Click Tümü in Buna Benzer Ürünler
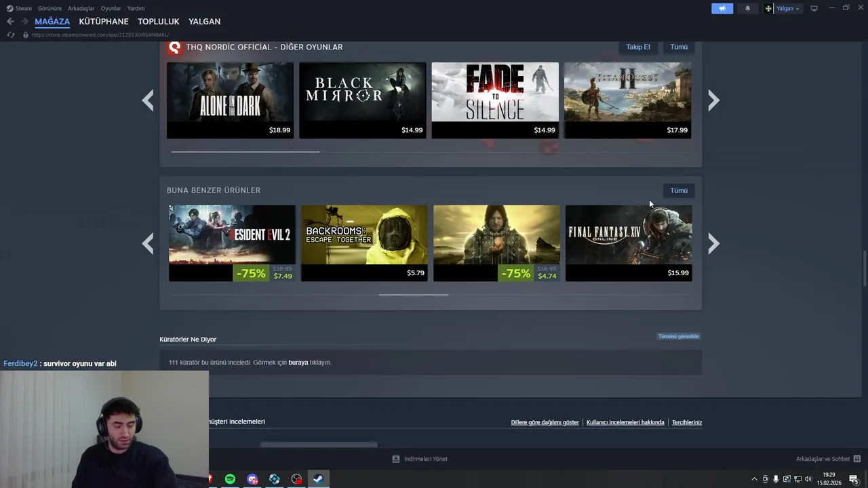The width and height of the screenshot is (868, 488). (x=679, y=190)
